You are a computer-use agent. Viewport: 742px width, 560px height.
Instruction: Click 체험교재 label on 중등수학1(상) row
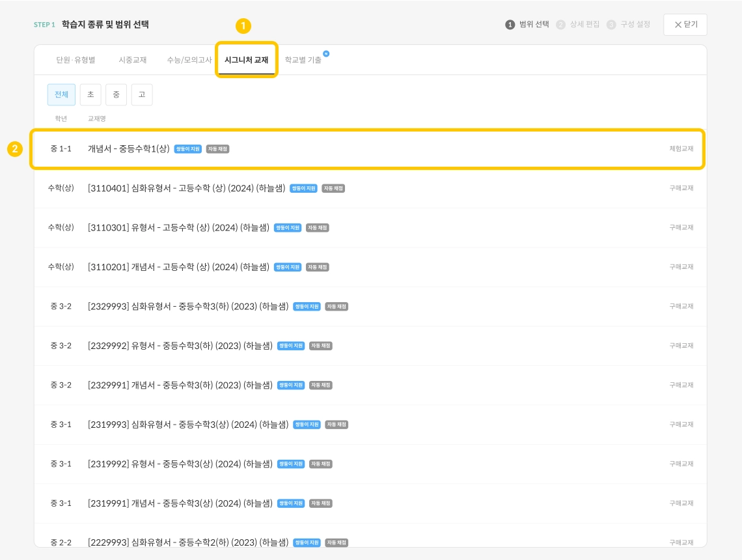click(681, 148)
